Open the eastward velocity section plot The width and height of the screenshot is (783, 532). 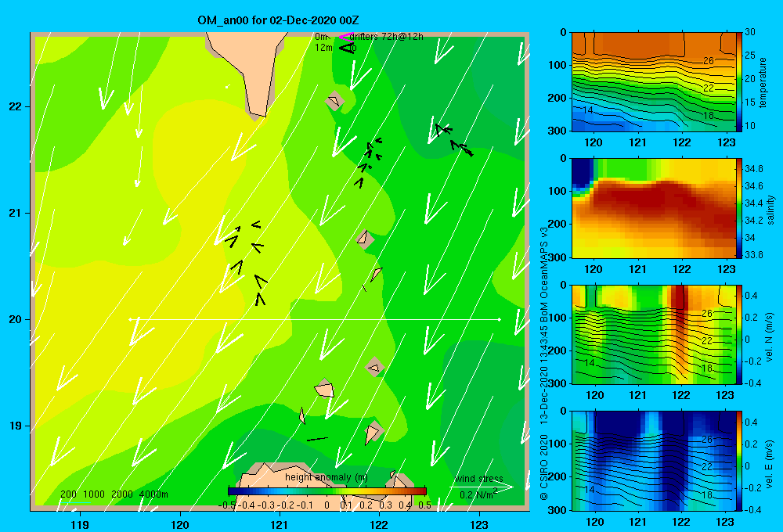(x=653, y=461)
